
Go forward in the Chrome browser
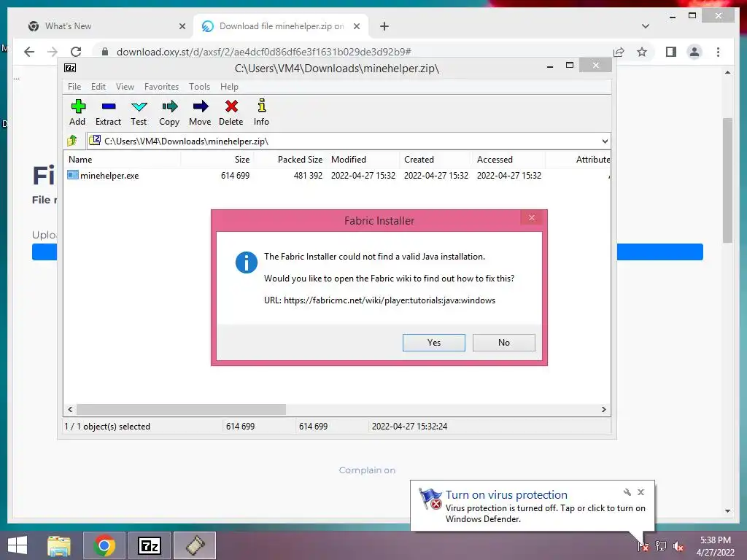53,52
